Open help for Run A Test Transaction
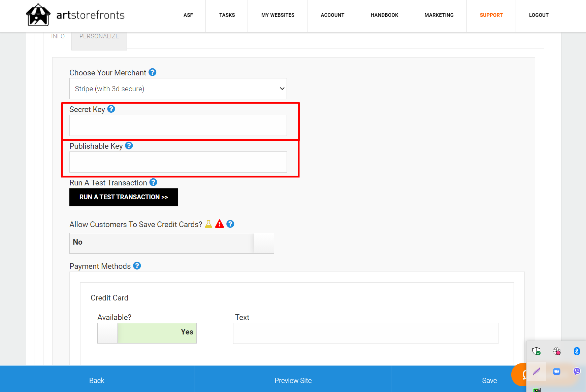 tap(153, 182)
